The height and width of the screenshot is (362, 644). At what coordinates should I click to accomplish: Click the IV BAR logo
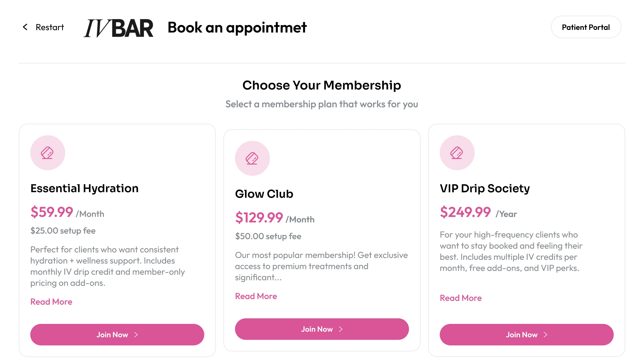point(118,28)
